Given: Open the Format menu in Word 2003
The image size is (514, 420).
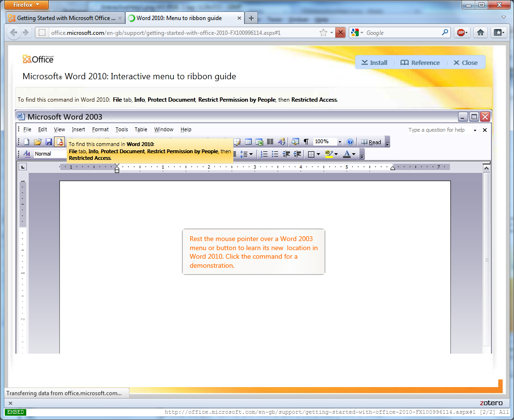Looking at the screenshot, I should [x=100, y=129].
